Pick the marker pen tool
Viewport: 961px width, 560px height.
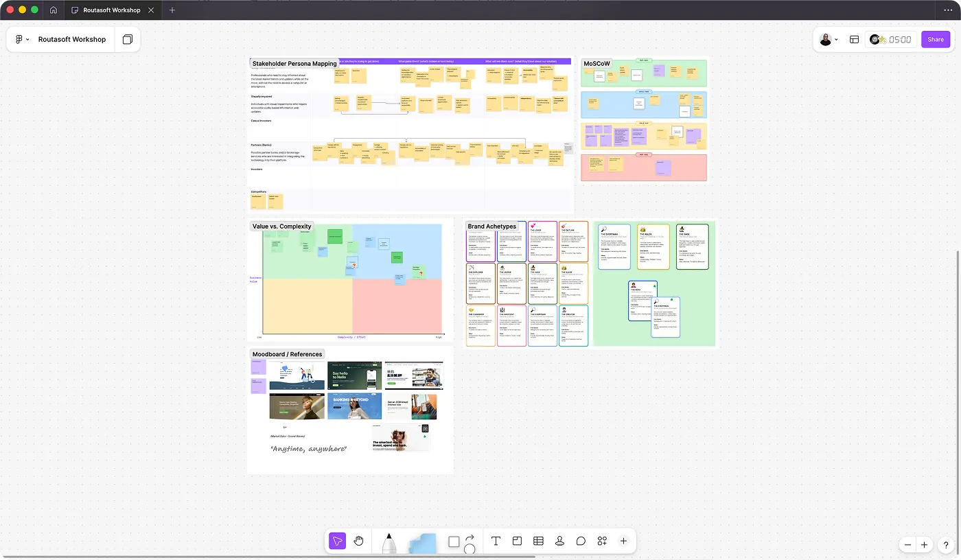tap(389, 543)
